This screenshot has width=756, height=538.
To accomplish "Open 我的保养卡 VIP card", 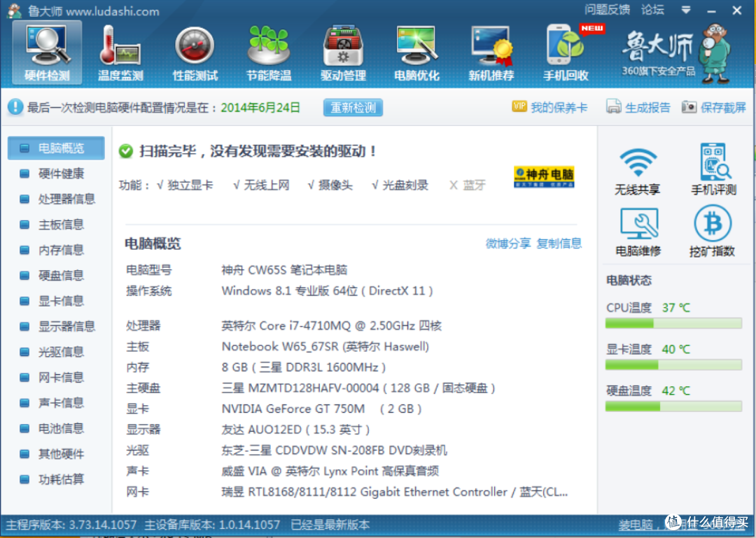I will click(550, 107).
